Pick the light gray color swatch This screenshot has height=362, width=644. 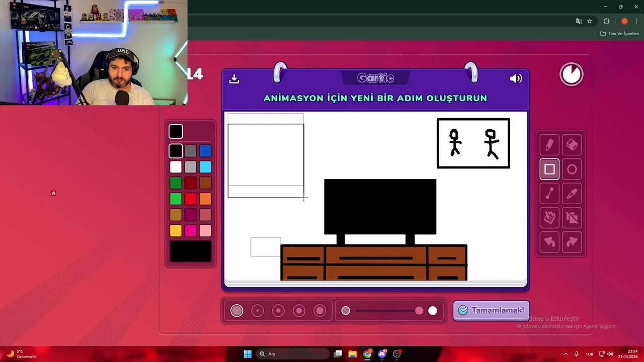[x=190, y=167]
